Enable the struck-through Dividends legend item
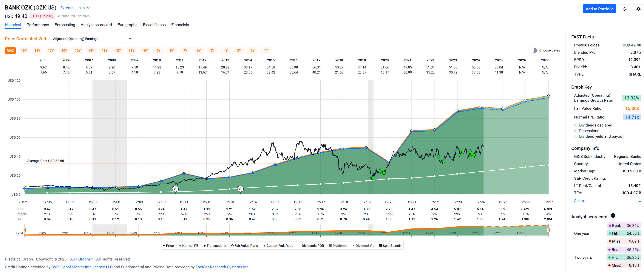The height and width of the screenshot is (273, 644). 338,246
